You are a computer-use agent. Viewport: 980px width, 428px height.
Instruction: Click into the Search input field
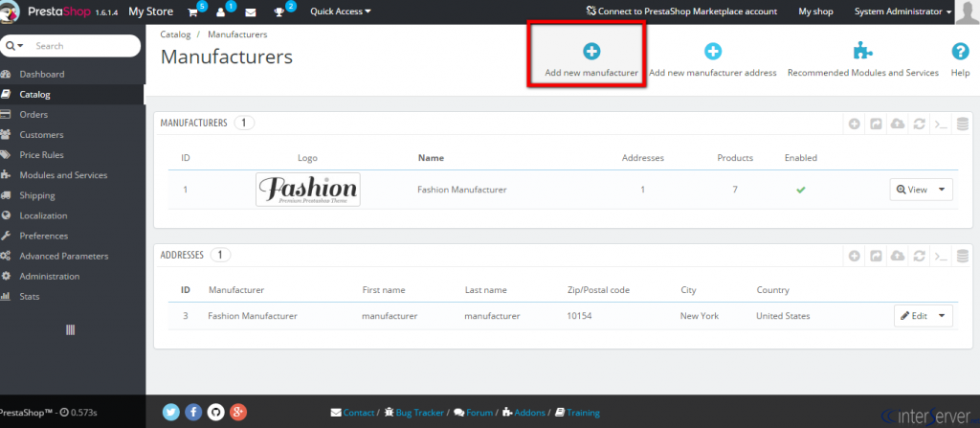pyautogui.click(x=84, y=46)
